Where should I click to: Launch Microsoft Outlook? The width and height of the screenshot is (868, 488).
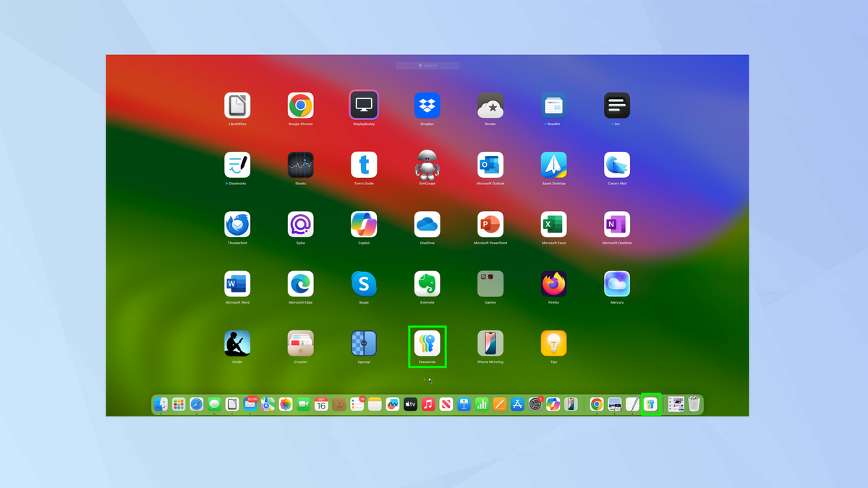click(x=490, y=164)
